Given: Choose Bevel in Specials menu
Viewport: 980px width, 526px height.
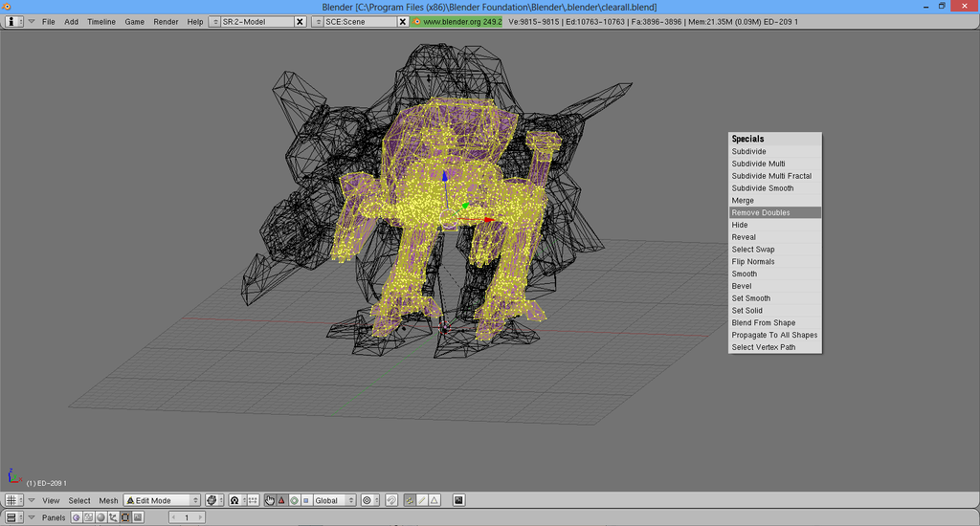Looking at the screenshot, I should tap(775, 286).
